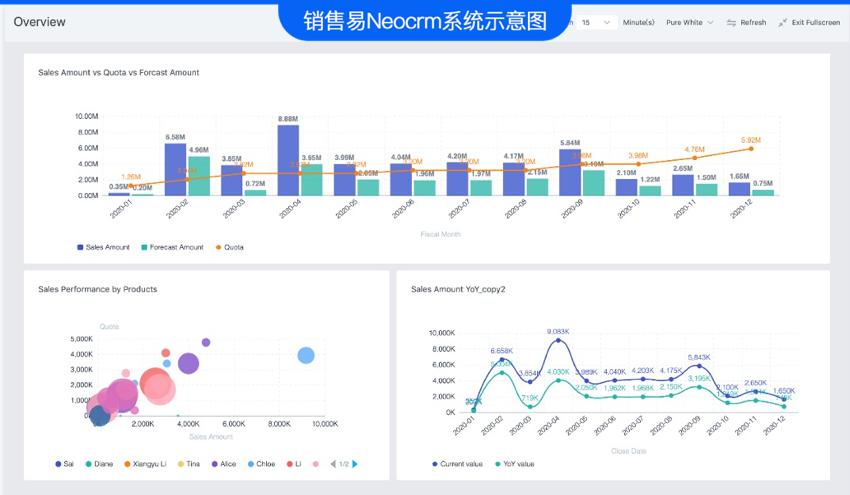Open the Pure White theme dropdown

click(x=690, y=22)
